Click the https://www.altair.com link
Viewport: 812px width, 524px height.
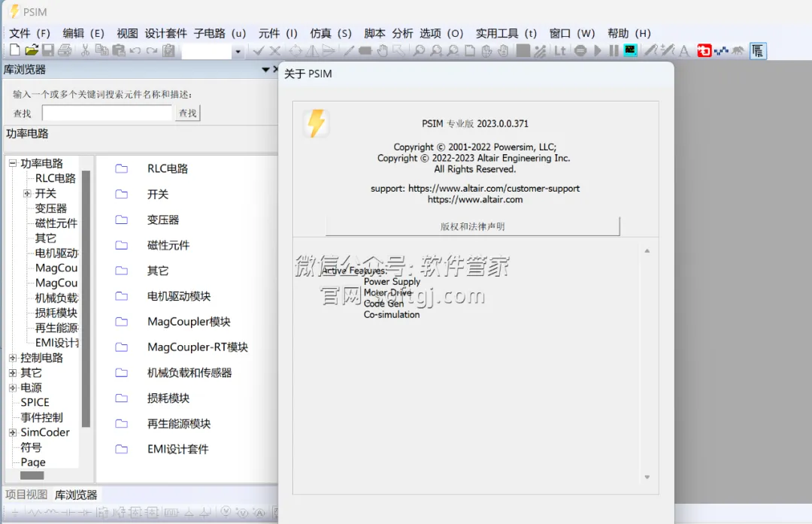(x=475, y=199)
